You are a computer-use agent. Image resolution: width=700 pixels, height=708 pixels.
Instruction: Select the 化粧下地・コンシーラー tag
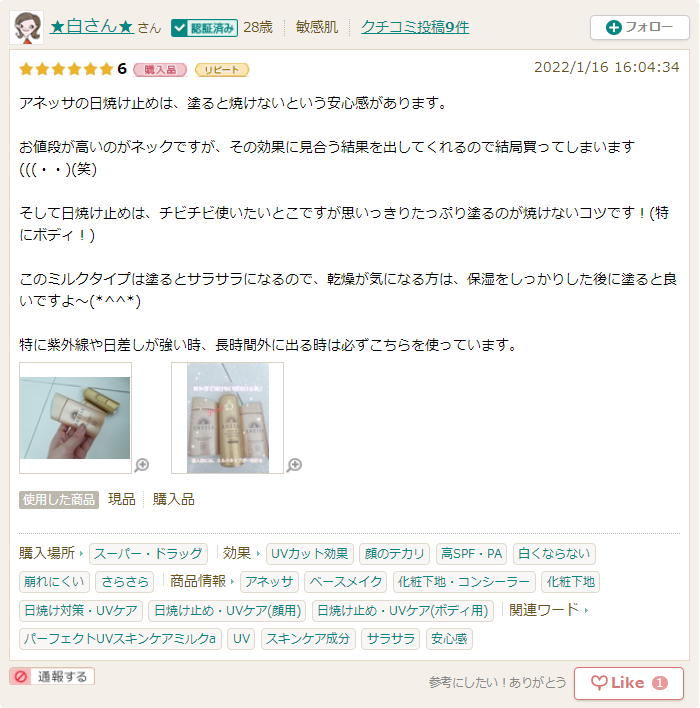tap(464, 582)
